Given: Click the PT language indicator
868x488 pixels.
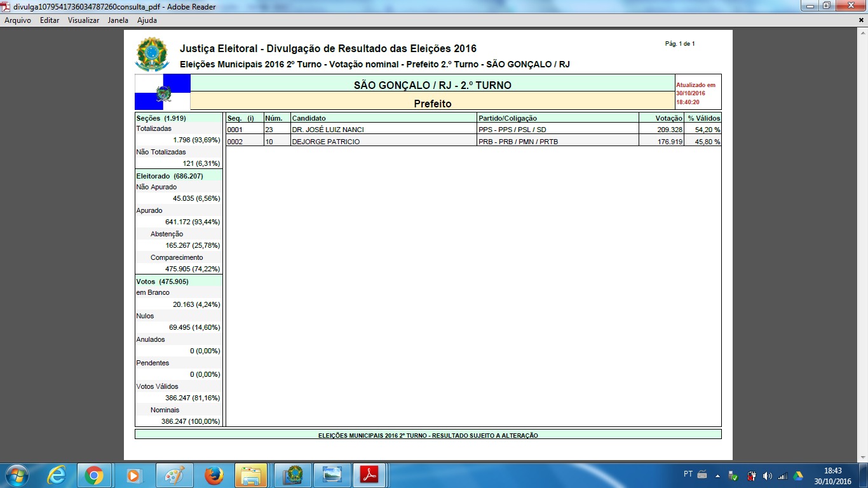Looking at the screenshot, I should coord(688,474).
